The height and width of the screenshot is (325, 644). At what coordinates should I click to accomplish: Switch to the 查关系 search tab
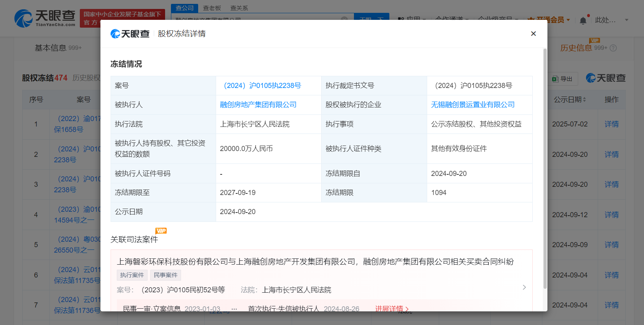tap(239, 8)
